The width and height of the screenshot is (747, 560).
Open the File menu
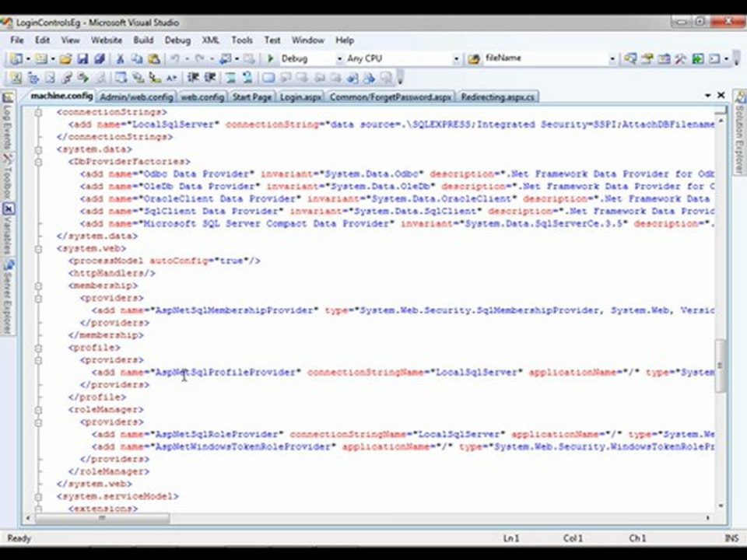click(16, 40)
